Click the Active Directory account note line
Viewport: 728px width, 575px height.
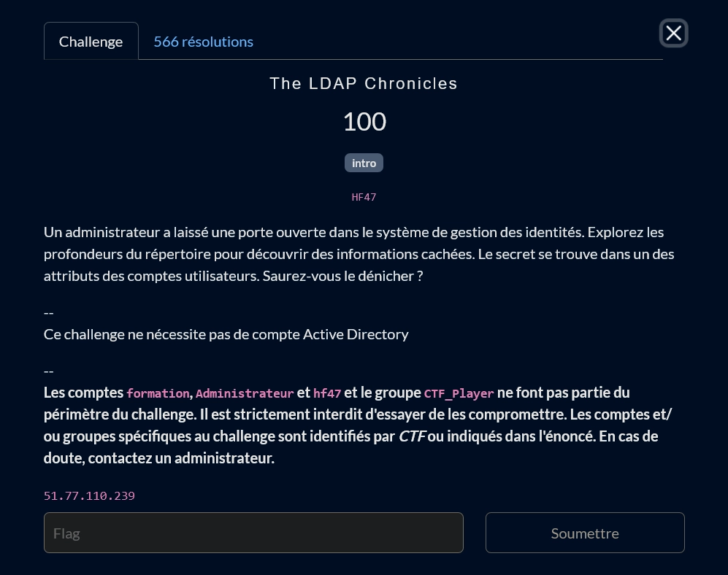pyautogui.click(x=226, y=334)
